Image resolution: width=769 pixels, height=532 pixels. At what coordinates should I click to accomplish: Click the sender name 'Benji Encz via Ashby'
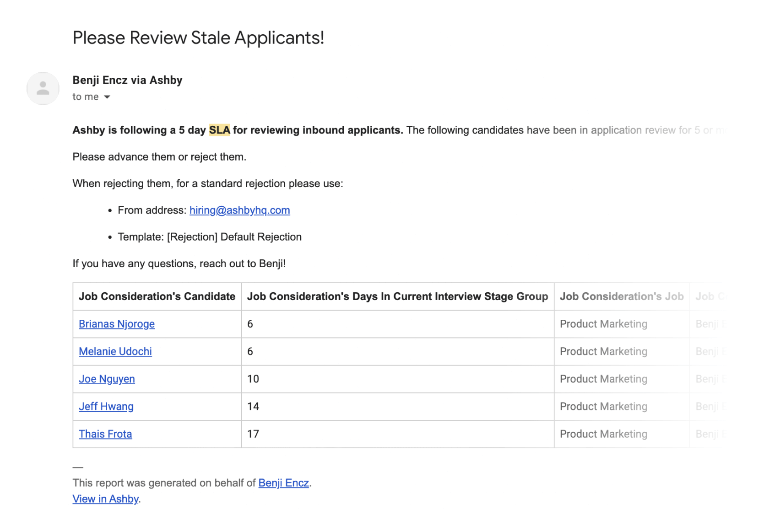(128, 80)
